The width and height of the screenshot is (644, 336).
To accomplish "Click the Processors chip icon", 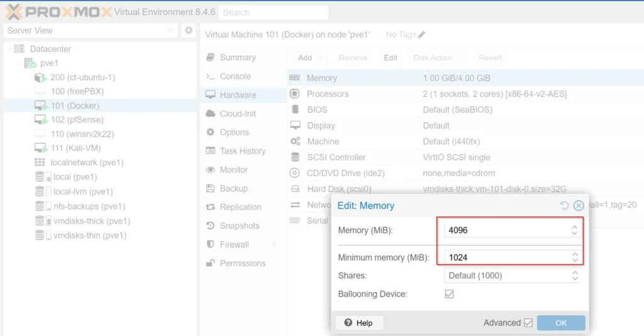I will point(294,94).
